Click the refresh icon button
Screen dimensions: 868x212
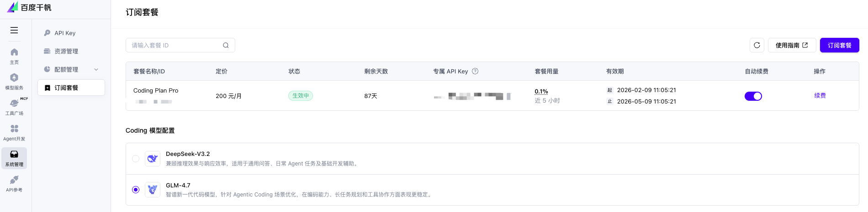coord(757,45)
